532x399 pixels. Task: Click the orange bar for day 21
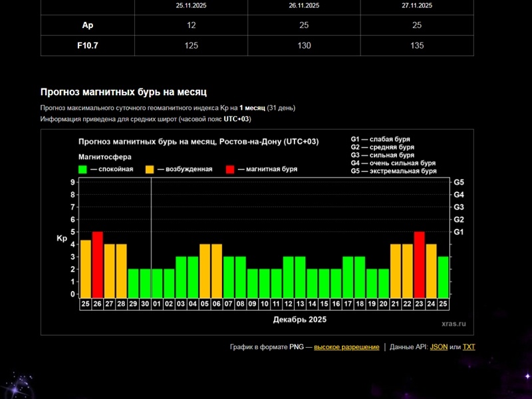(396, 271)
